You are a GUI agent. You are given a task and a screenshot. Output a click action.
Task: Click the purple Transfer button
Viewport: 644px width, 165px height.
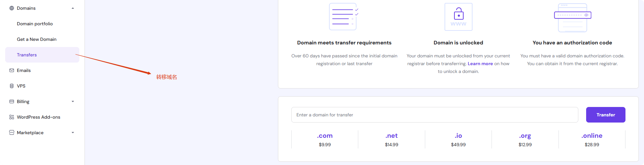[x=606, y=115]
